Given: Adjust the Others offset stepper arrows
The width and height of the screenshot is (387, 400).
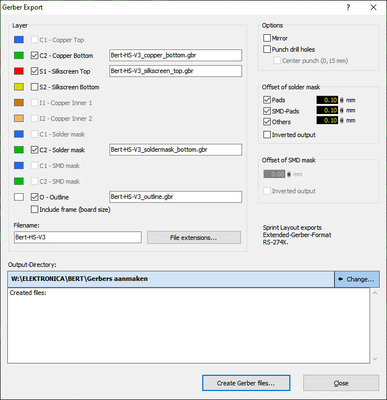Looking at the screenshot, I should [341, 120].
